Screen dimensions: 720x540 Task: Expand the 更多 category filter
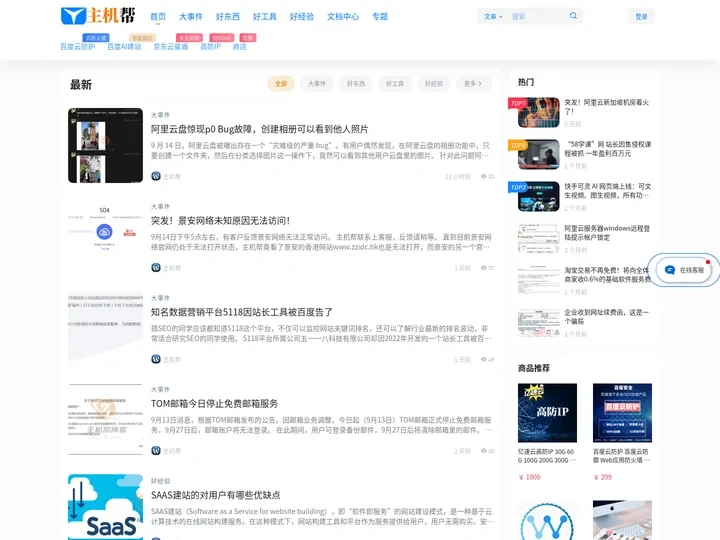click(x=473, y=84)
